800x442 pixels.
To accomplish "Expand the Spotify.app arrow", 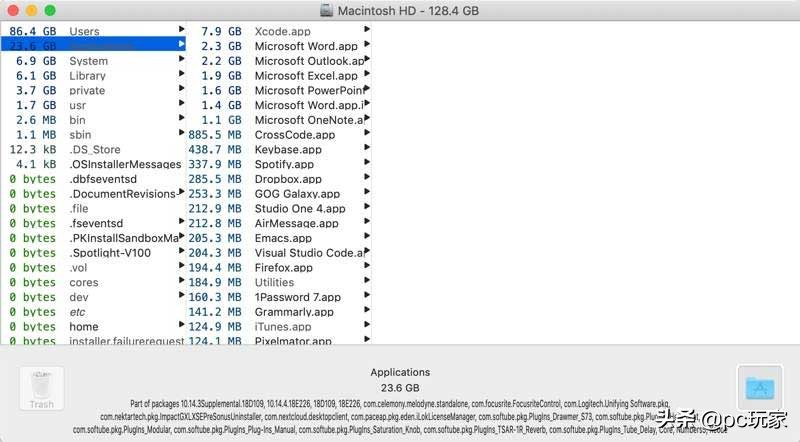I will click(367, 162).
